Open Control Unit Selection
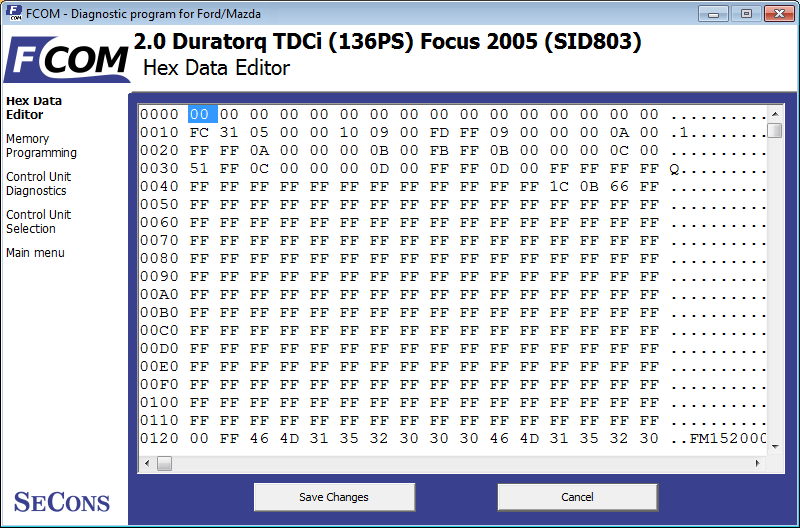Image resolution: width=800 pixels, height=528 pixels. pyautogui.click(x=38, y=221)
